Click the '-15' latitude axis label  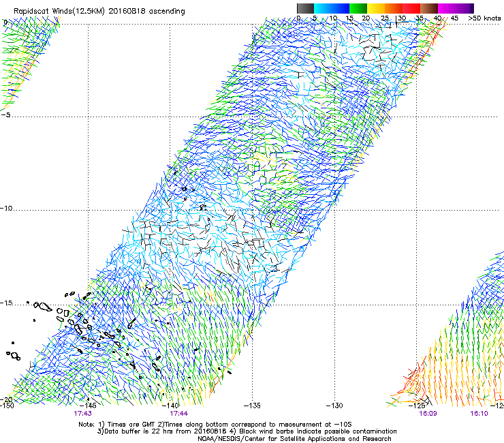coord(6,303)
